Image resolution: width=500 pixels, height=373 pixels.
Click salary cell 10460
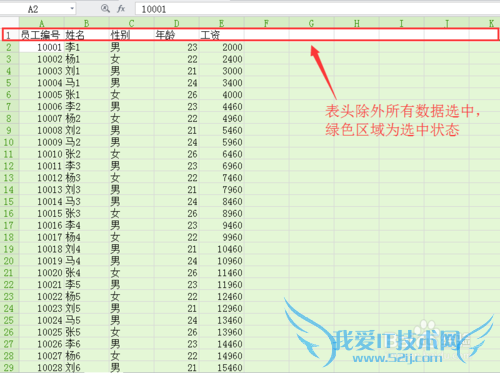[221, 249]
